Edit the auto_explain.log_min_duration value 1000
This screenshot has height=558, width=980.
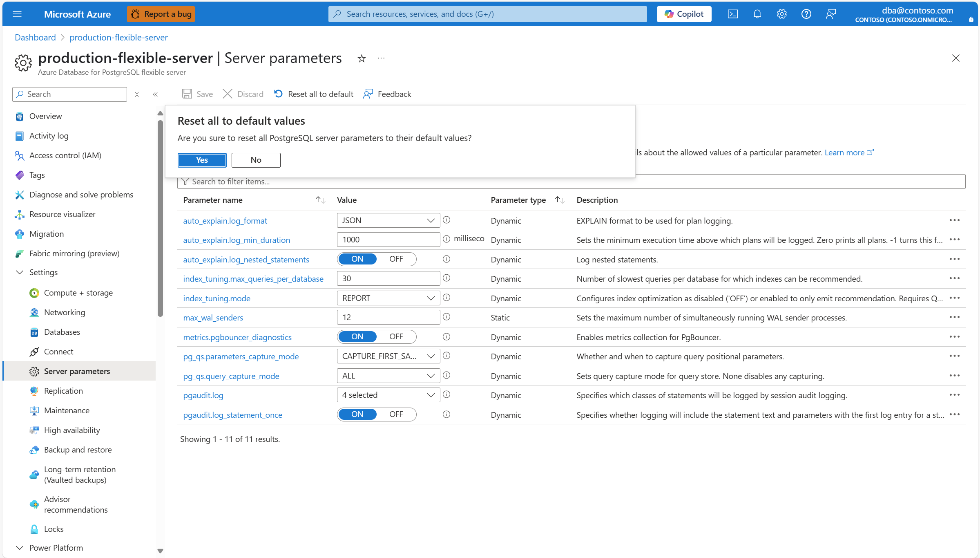[x=388, y=240]
